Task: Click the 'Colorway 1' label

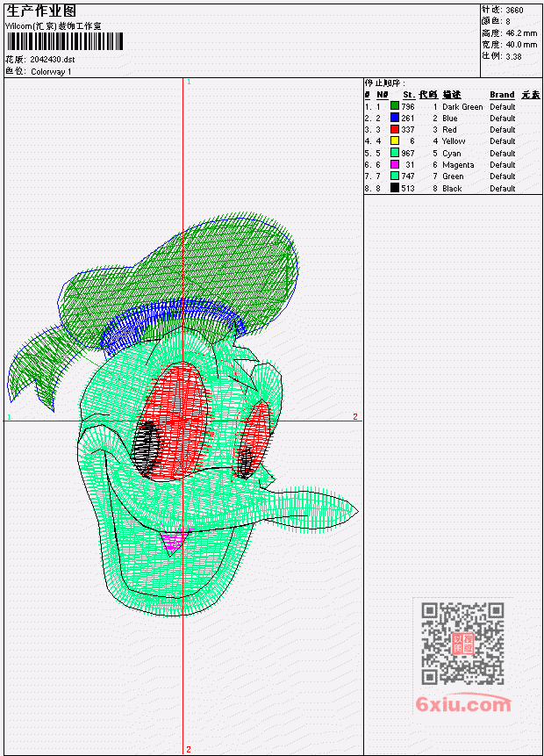Action: [x=51, y=72]
